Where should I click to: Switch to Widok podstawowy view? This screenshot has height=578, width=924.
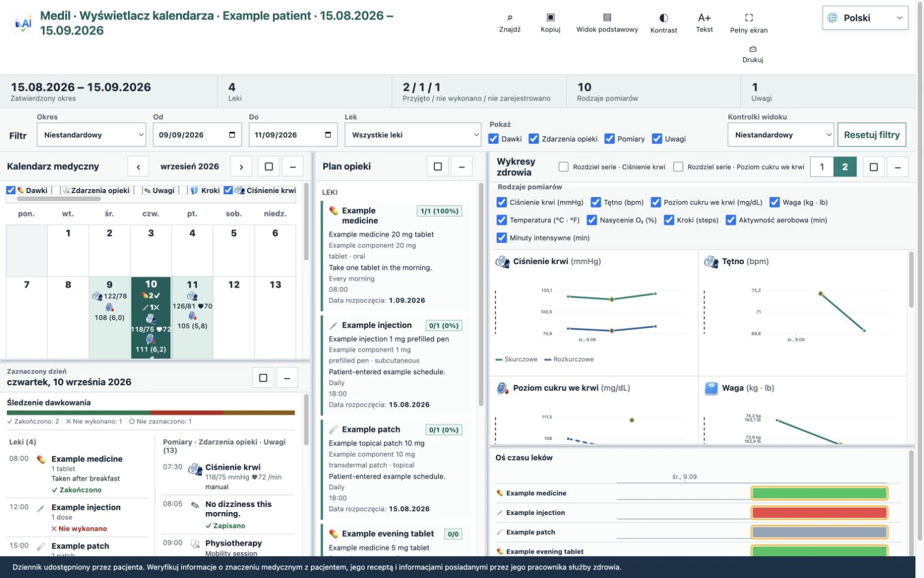click(607, 23)
